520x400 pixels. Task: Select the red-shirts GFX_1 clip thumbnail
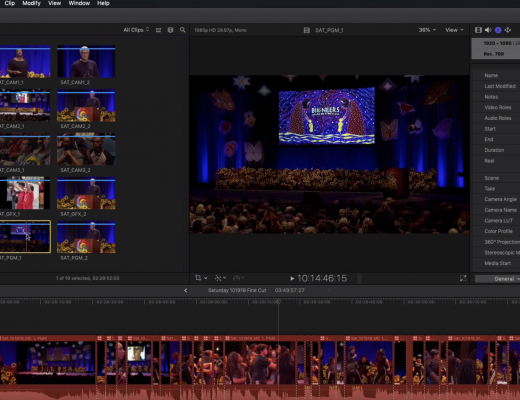[x=25, y=193]
